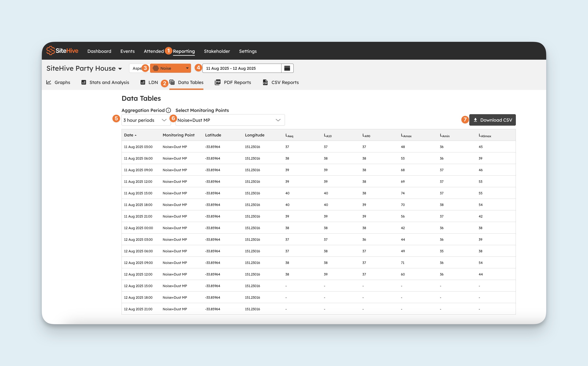Click the Stats and Analysis icon
The height and width of the screenshot is (366, 588).
(84, 82)
